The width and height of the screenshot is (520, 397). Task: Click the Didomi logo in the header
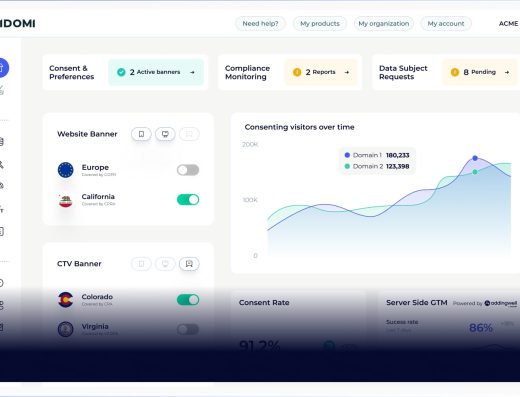[x=18, y=24]
